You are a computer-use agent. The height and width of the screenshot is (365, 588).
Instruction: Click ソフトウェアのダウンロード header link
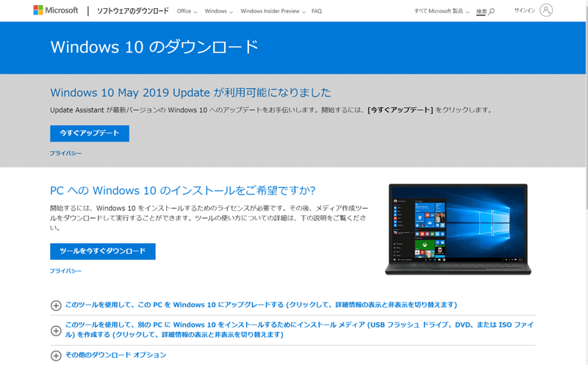click(133, 11)
